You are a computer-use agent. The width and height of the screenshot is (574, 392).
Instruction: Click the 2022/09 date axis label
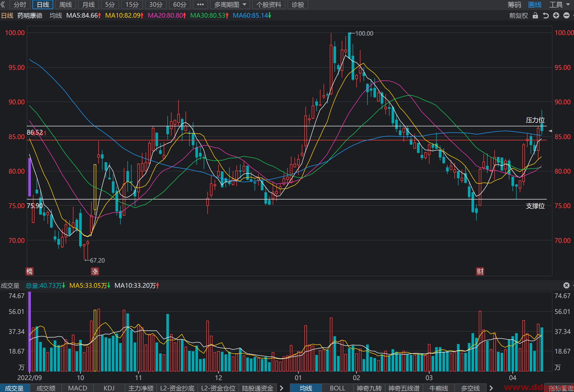[x=30, y=378]
